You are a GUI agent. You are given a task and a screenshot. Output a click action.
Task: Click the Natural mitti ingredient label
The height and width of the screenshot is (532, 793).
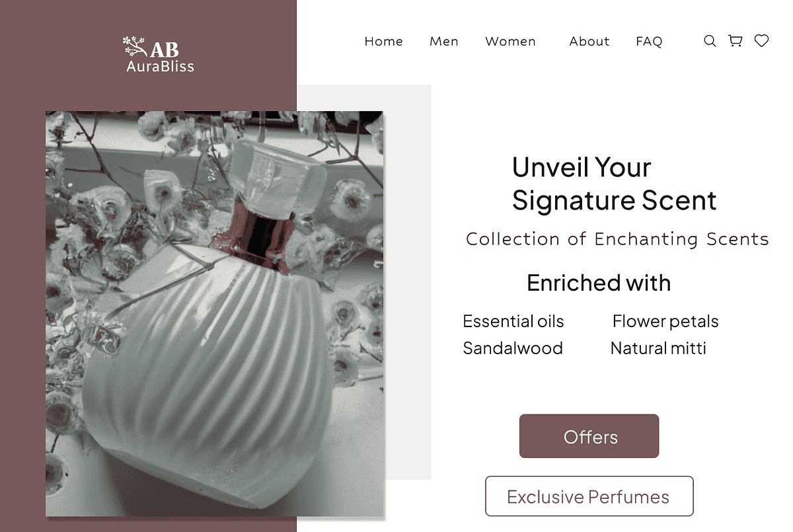coord(658,348)
